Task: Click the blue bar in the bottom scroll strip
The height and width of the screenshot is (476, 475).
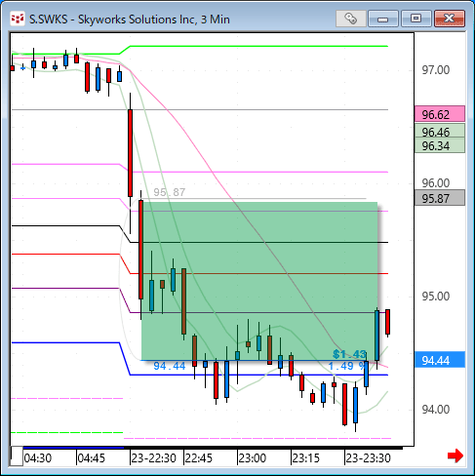Action: click(73, 448)
